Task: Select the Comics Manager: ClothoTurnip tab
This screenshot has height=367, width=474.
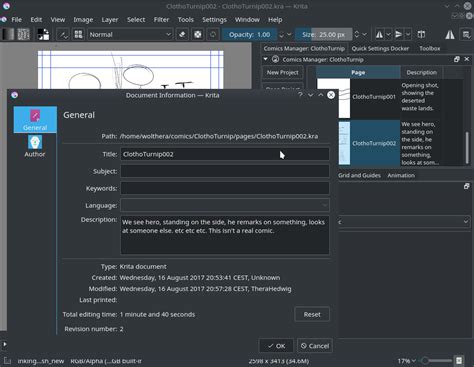Action: tap(304, 48)
